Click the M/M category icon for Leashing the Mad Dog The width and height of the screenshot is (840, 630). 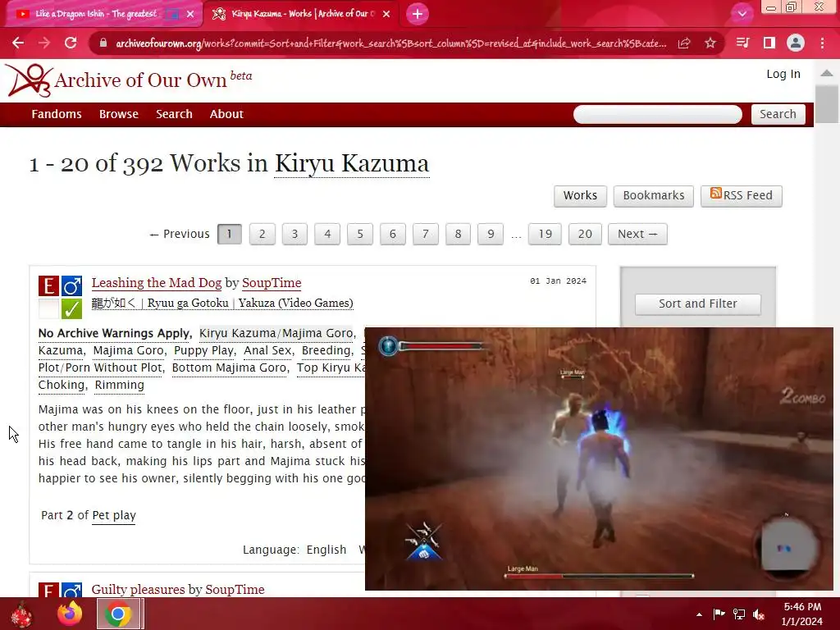pos(71,286)
